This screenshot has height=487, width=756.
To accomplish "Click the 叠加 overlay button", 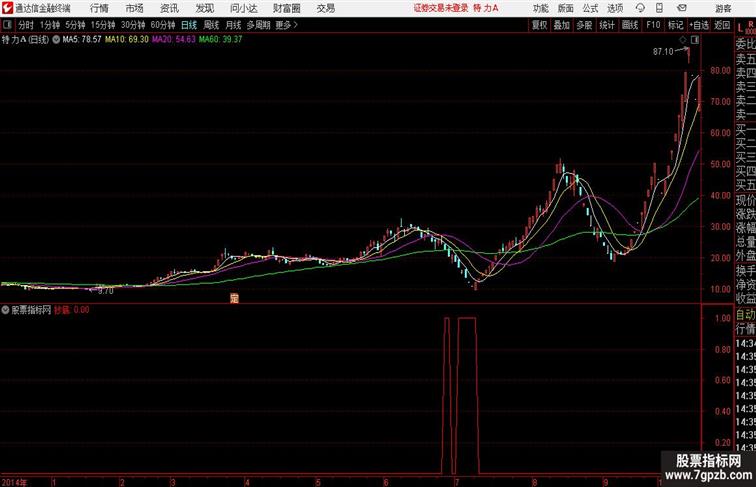I will coord(562,25).
